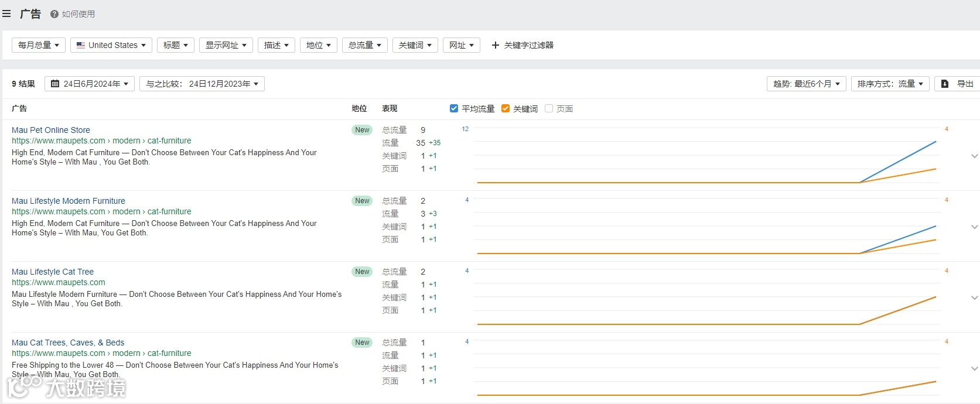Image resolution: width=980 pixels, height=404 pixels.
Task: Expand the Mau Lifestyle Cat Tree row
Action: point(975,297)
